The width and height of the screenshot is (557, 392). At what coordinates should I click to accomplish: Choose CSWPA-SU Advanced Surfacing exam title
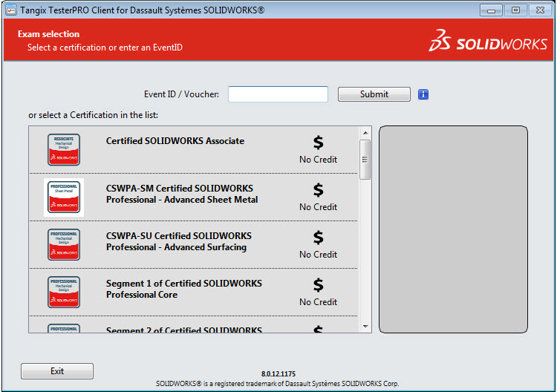point(179,241)
